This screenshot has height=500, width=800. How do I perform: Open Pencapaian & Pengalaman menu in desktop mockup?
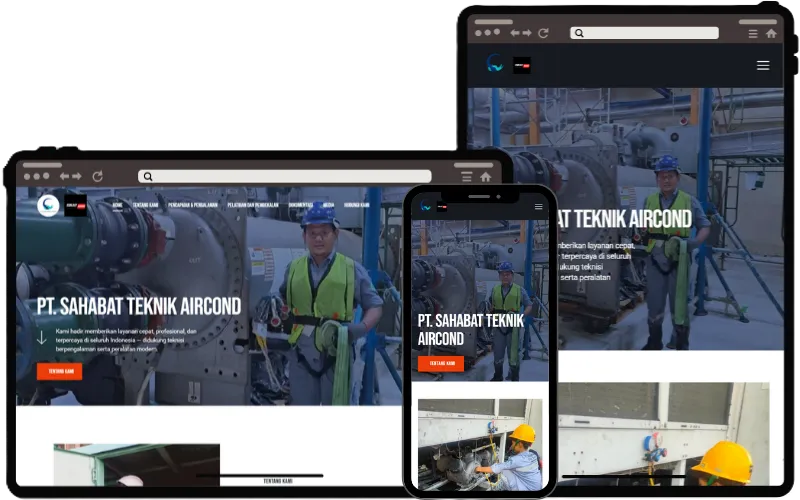pyautogui.click(x=193, y=205)
